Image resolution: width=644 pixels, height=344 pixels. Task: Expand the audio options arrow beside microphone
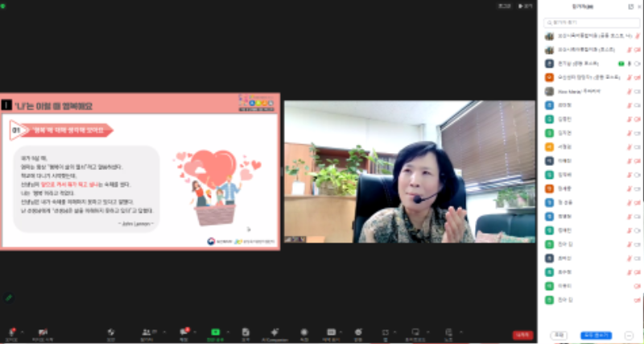22,329
